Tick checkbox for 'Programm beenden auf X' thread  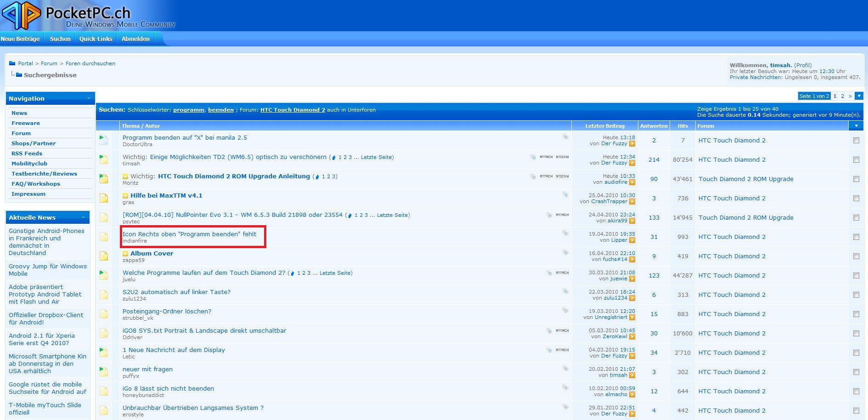(856, 141)
